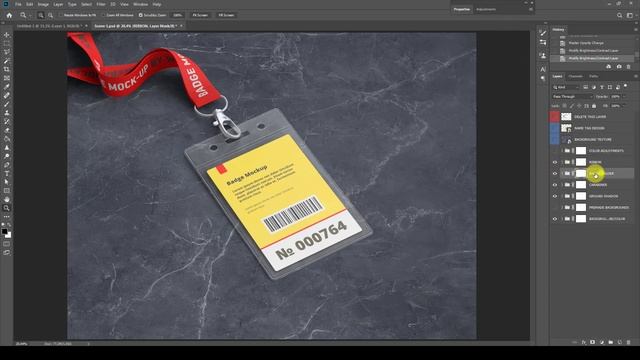Screen dimensions: 640x360
Task: Open the Filter menu
Action: point(101,4)
